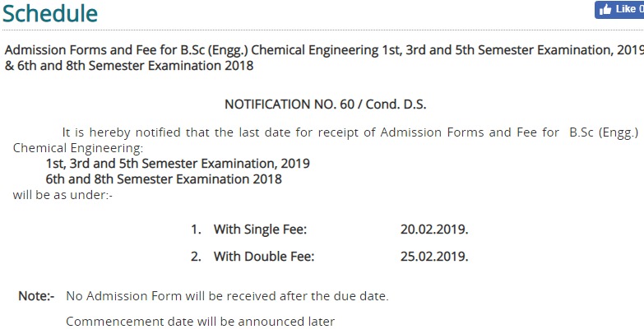644x334 pixels.
Task: Click the indented bold '6th and 8th Semester Examination 2018' line
Action: [x=164, y=179]
